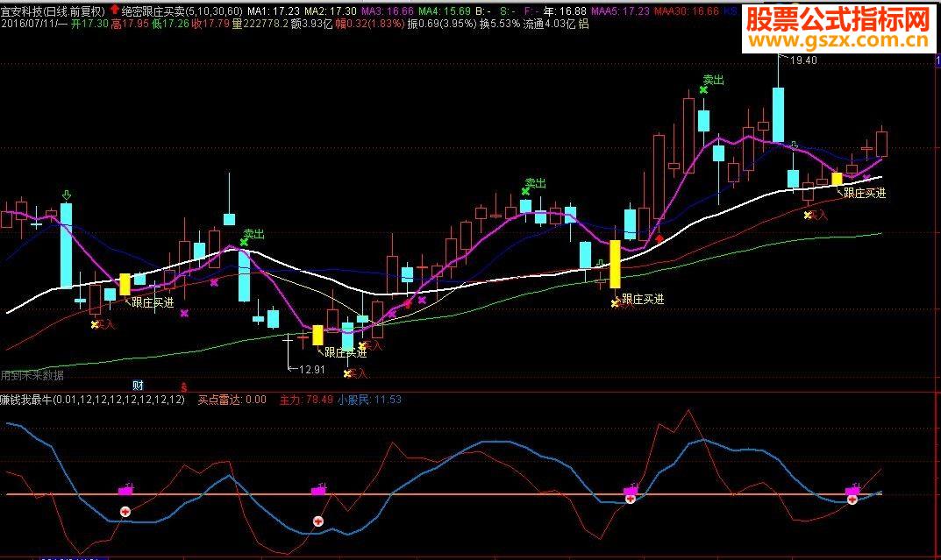Click the cyan candle topped by the 19.40 label
This screenshot has height=560, width=941.
point(778,115)
